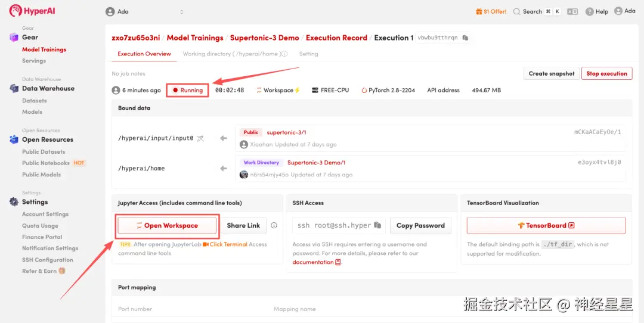The image size is (644, 323).
Task: Open Finance Portal in the sidebar
Action: click(42, 237)
